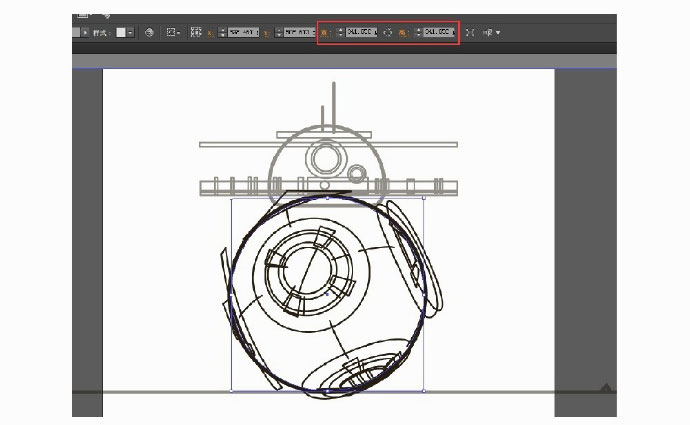Click the X position stepper arrows
Image resolution: width=690 pixels, height=425 pixels.
pos(223,33)
